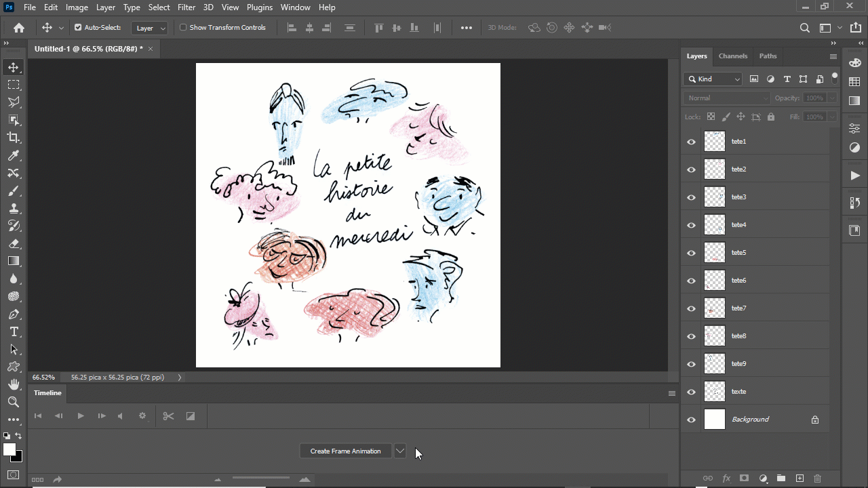Viewport: 868px width, 488px height.
Task: Select the Gradient tool
Action: click(x=14, y=261)
